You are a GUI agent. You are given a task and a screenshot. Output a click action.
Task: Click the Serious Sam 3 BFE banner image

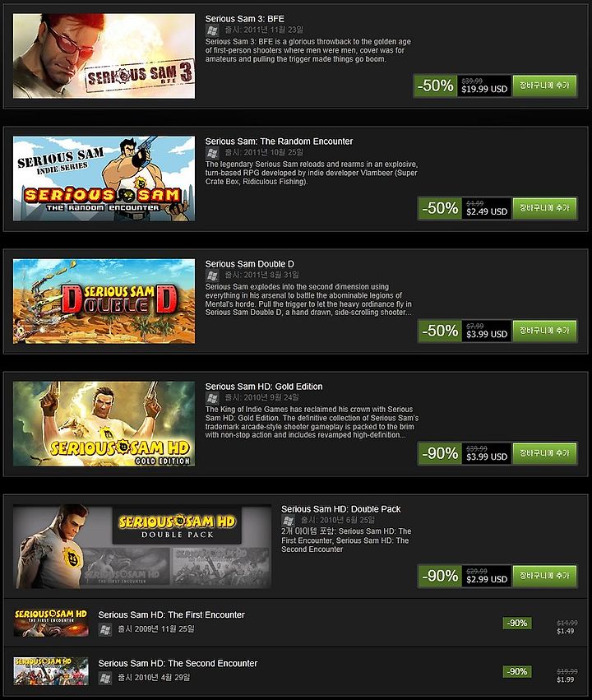[104, 56]
